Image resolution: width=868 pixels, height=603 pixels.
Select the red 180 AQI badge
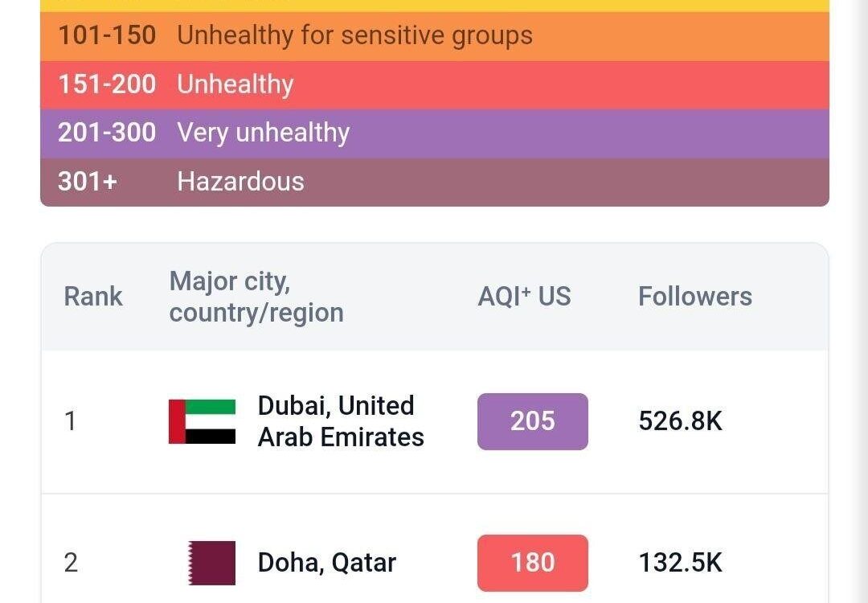click(x=533, y=563)
